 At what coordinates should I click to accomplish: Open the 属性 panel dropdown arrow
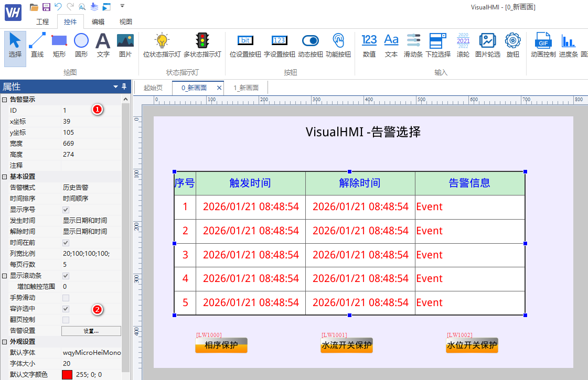(x=115, y=86)
